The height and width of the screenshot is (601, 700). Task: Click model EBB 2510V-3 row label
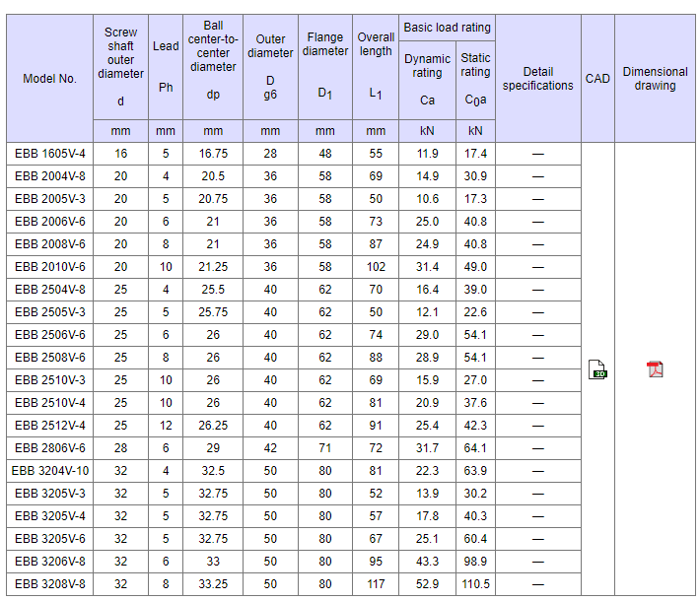tap(50, 380)
